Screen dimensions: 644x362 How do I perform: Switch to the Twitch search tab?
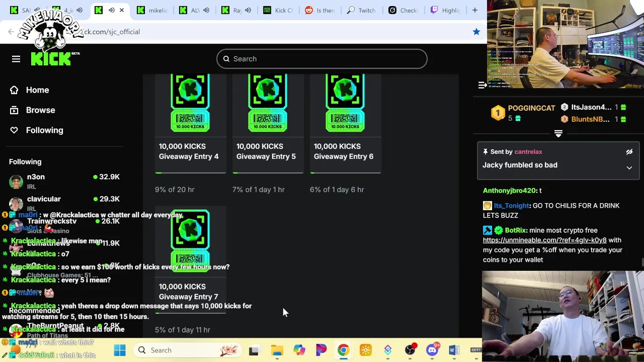[362, 10]
